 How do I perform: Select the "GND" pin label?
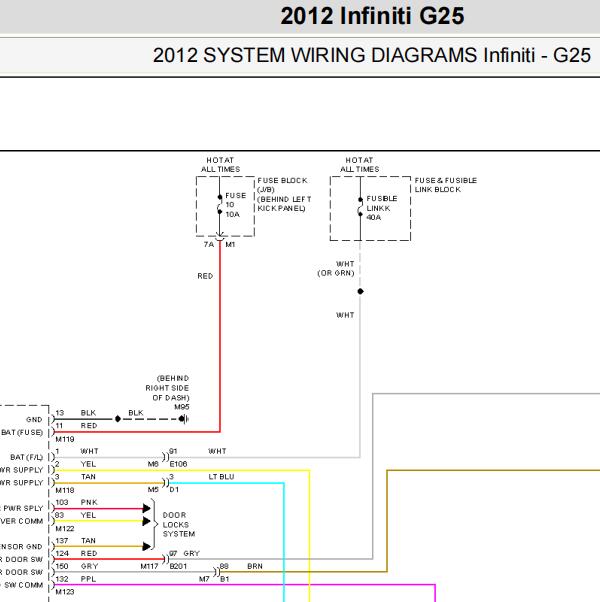click(x=34, y=420)
